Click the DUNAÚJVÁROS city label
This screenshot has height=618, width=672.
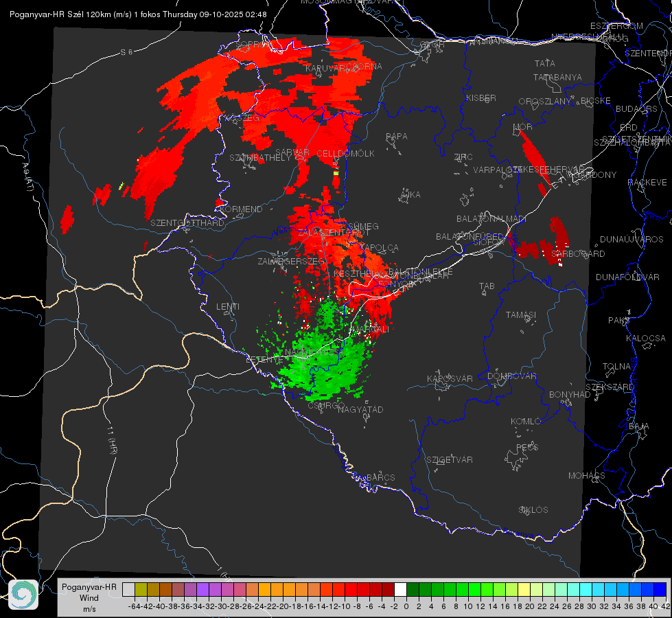pos(632,240)
